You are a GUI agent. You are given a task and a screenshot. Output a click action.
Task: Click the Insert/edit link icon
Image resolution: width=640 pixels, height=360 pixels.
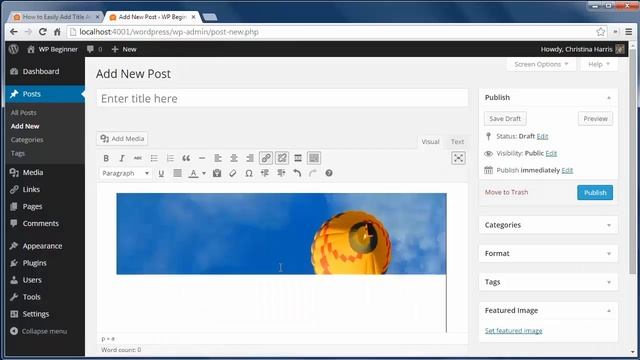(266, 158)
